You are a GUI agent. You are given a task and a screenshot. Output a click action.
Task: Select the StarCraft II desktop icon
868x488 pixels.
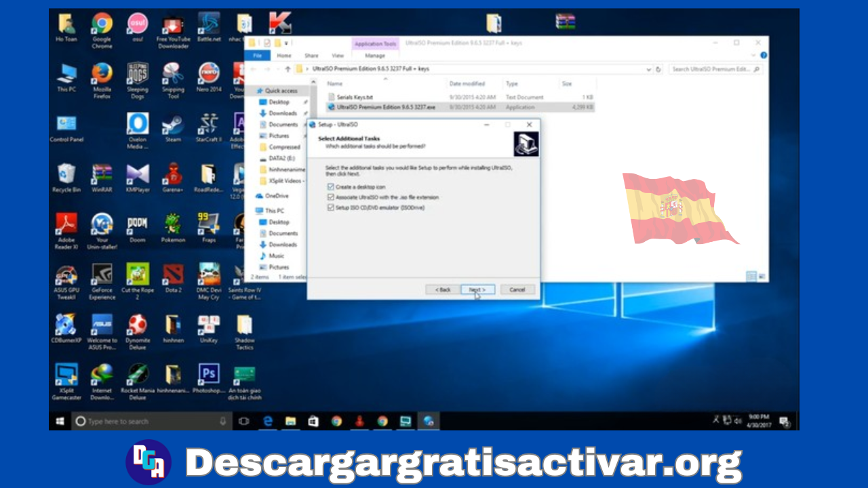point(208,127)
